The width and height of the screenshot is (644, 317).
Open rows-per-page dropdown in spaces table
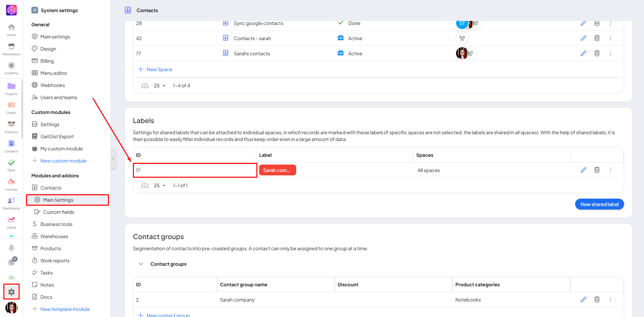(x=160, y=86)
